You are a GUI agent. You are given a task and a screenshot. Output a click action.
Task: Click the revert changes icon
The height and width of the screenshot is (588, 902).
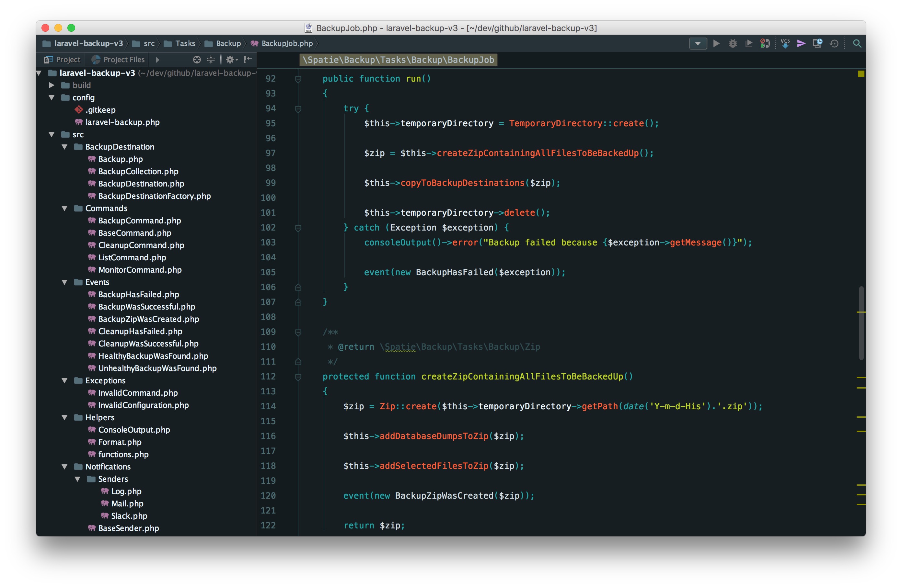tap(834, 44)
